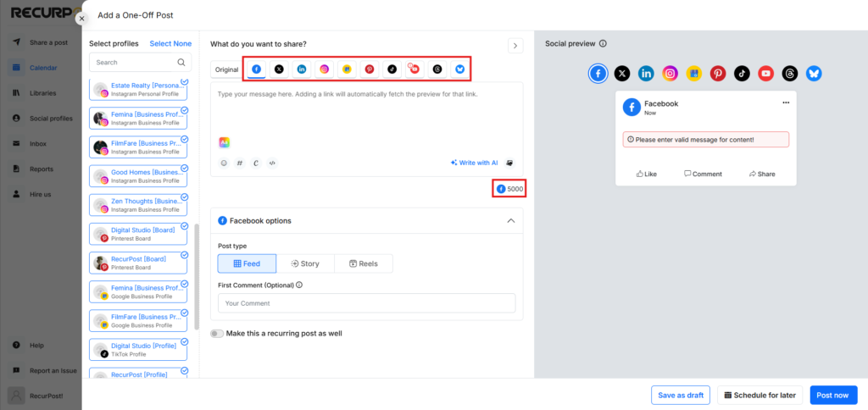Select the Threads tab above message box
This screenshot has width=868, height=410.
point(437,69)
